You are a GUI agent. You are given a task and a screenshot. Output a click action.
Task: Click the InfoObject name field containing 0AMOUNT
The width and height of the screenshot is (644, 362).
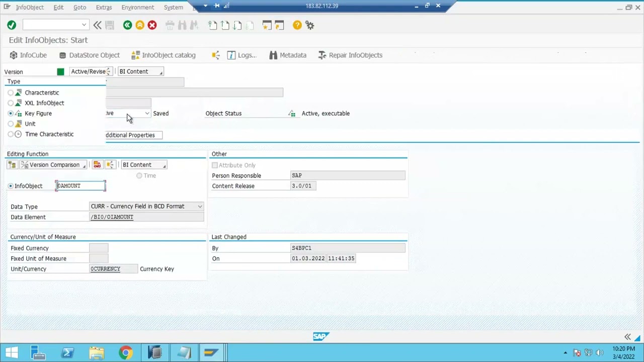80,186
